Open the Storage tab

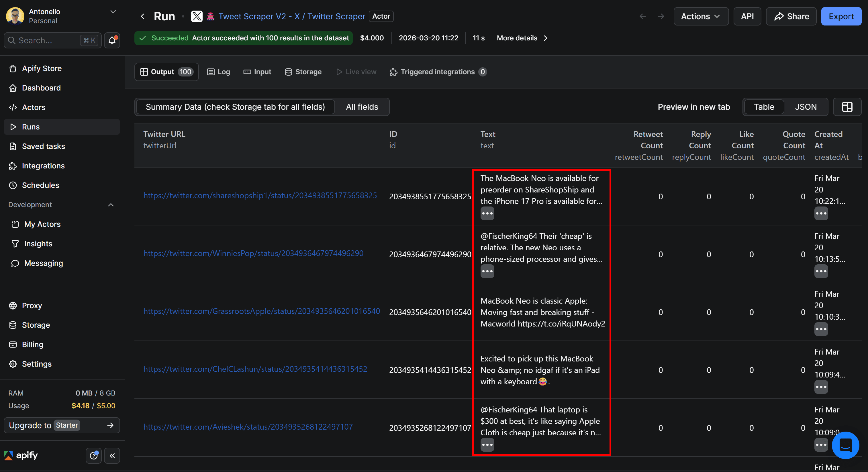click(x=303, y=72)
